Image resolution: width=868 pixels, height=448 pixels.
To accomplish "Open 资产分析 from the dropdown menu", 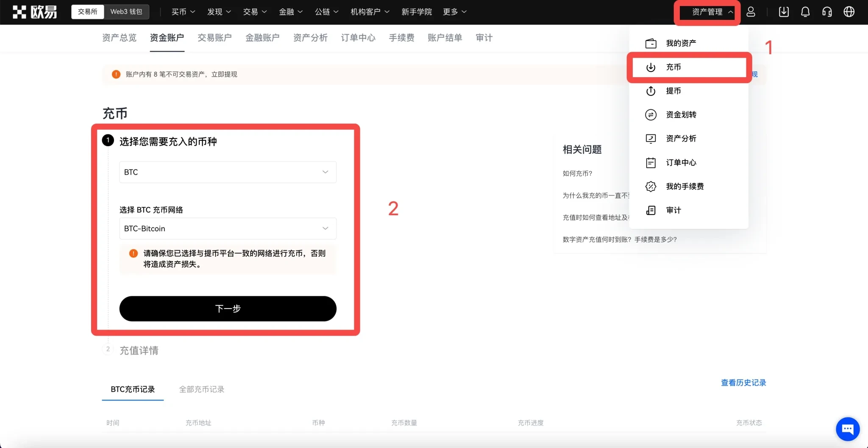I will [681, 138].
